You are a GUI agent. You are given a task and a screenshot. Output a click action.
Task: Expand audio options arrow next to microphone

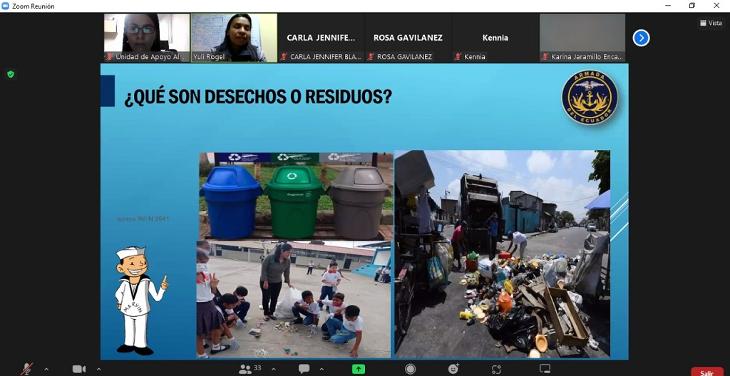pos(46,369)
